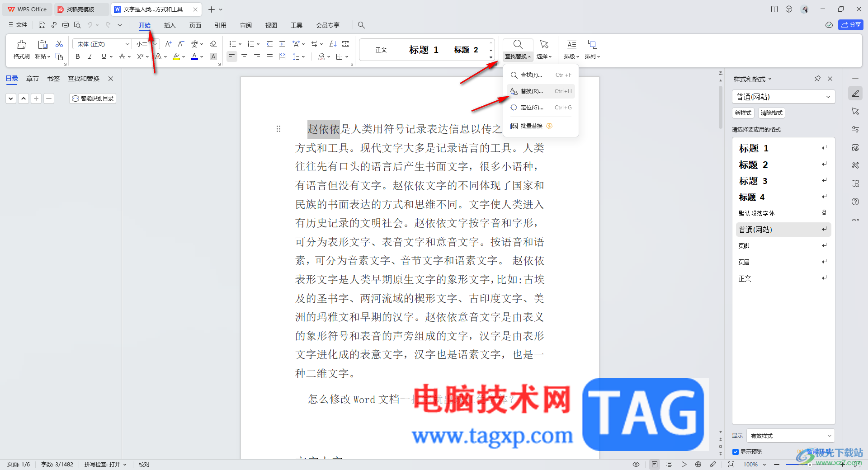Viewport: 868px width, 470px height.
Task: Toggle Underline formatting
Action: pyautogui.click(x=104, y=56)
